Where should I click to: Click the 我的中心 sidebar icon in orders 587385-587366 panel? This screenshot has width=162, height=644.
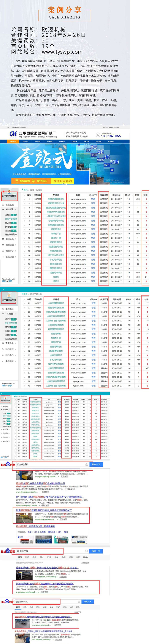tap(3, 251)
